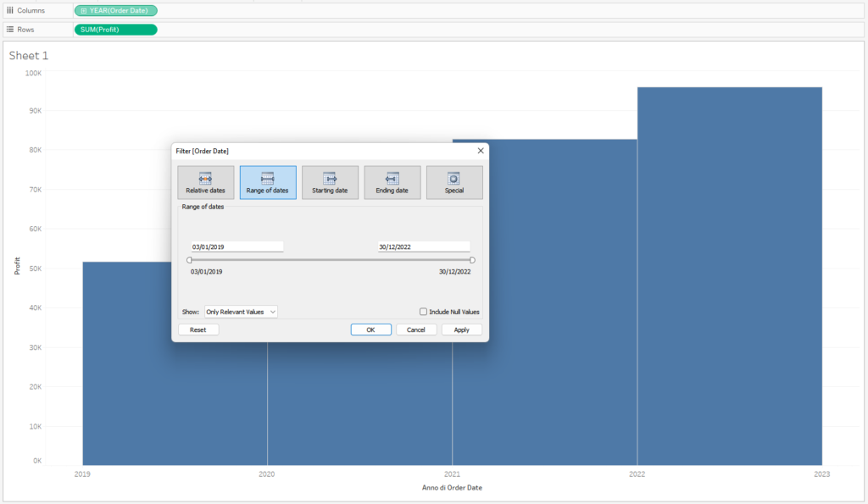Click the right handle of date range slider

coord(472,260)
